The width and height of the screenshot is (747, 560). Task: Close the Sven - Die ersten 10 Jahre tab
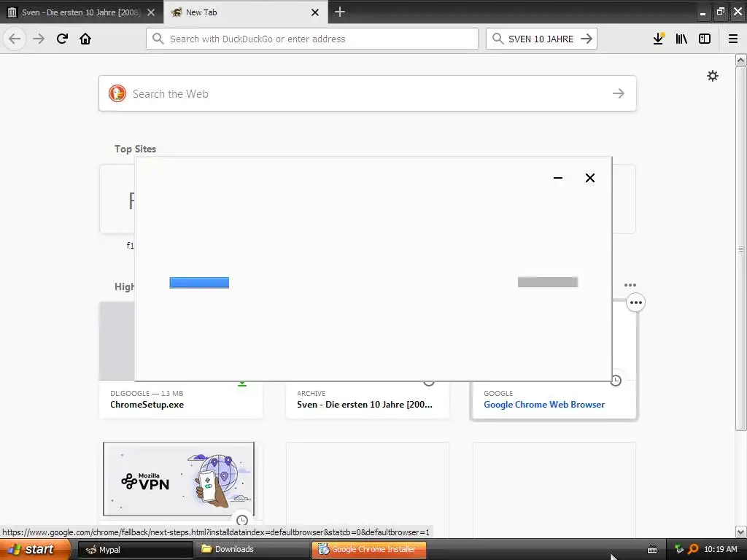pos(151,12)
